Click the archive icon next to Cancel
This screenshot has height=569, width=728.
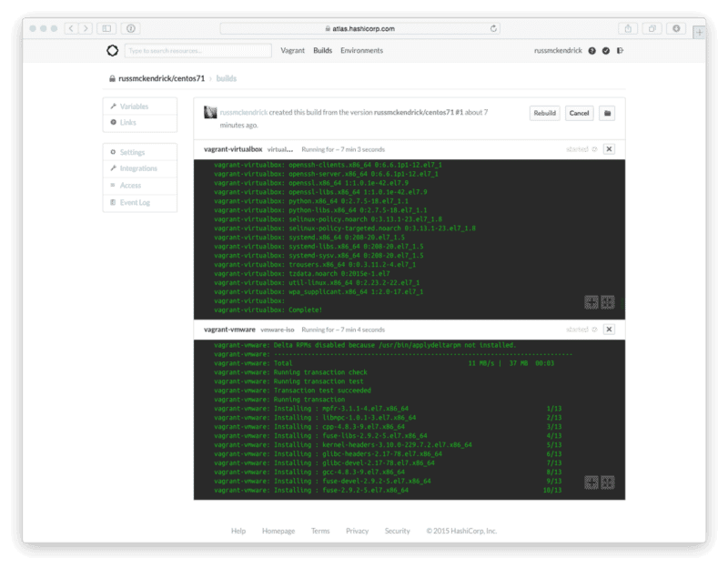[609, 113]
